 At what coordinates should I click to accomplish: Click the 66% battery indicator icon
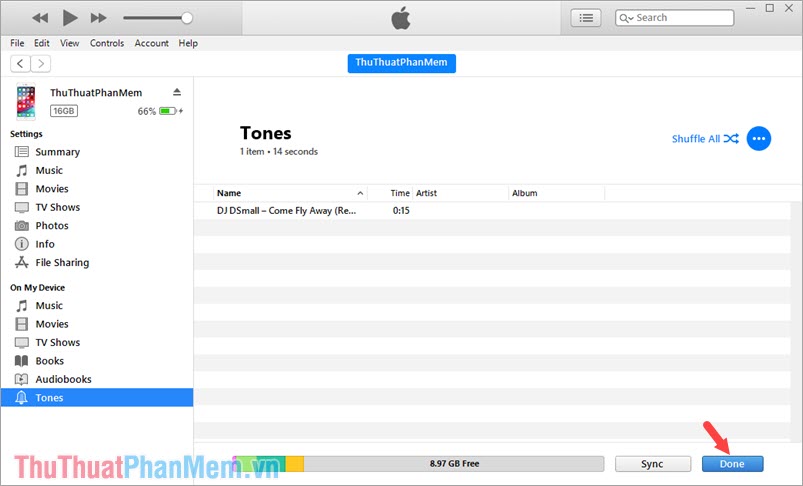[167, 111]
